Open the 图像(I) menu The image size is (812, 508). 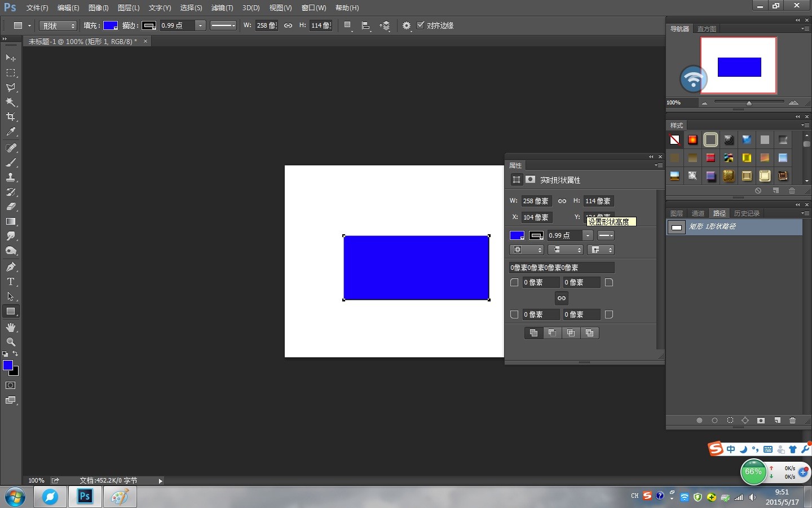click(x=98, y=8)
